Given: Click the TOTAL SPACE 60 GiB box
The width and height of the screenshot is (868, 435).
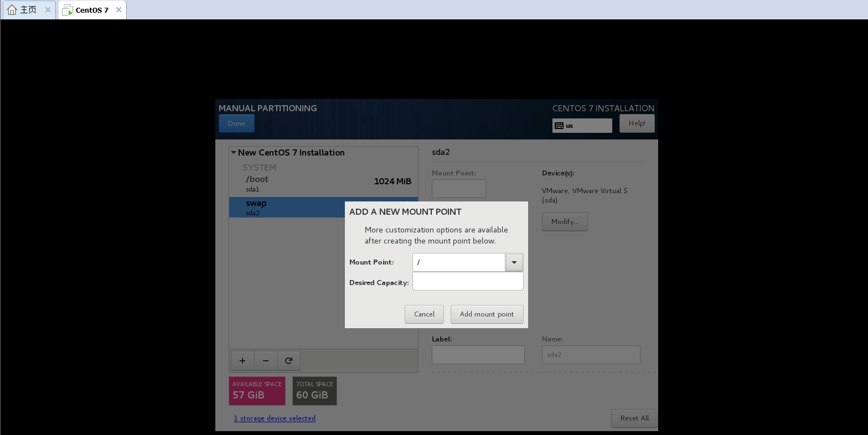Looking at the screenshot, I should [314, 391].
